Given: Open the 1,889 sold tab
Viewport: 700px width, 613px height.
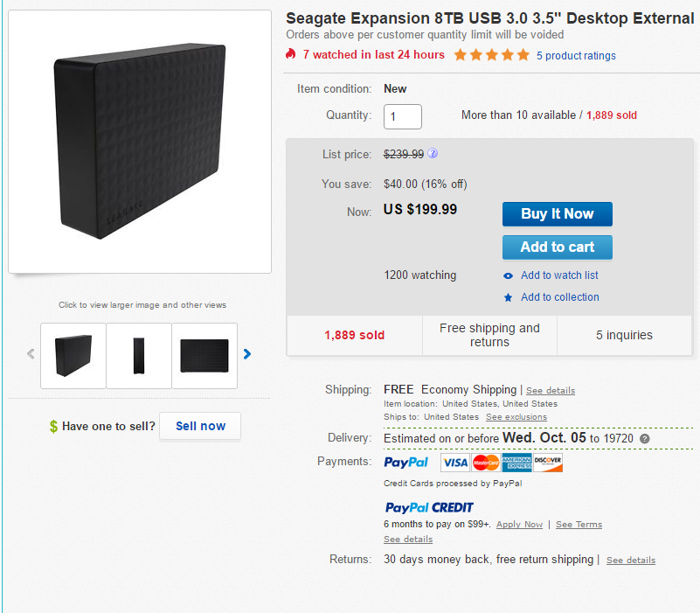Looking at the screenshot, I should point(354,335).
